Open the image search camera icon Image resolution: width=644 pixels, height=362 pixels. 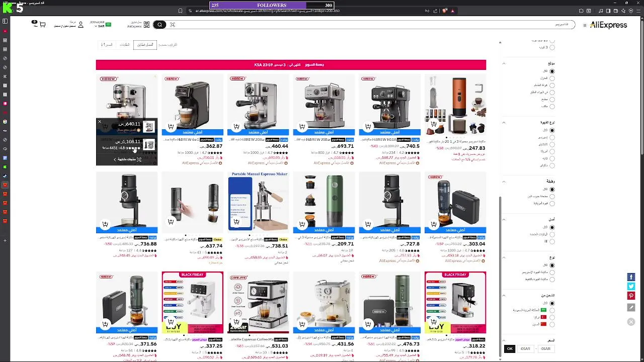tap(173, 25)
